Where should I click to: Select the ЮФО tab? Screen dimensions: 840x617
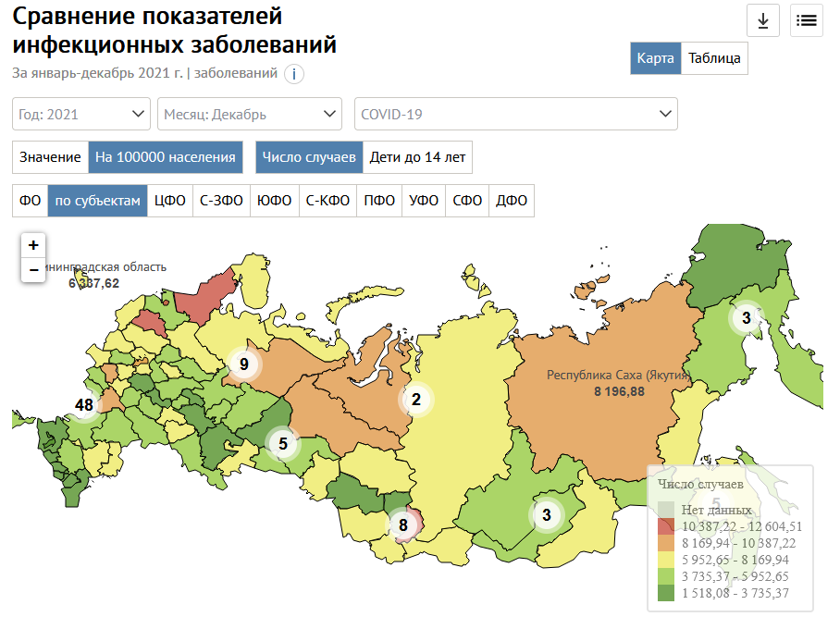pos(274,201)
